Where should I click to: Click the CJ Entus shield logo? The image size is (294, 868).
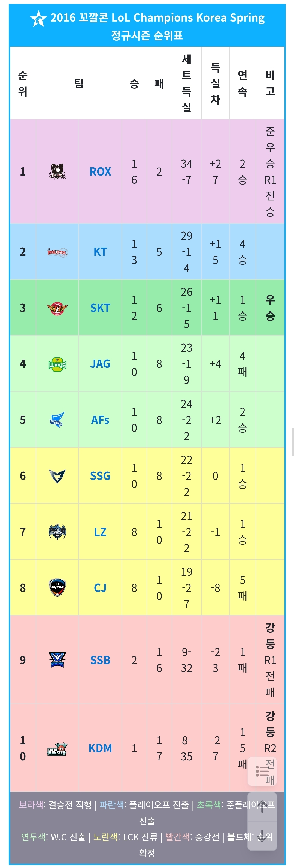click(x=57, y=588)
